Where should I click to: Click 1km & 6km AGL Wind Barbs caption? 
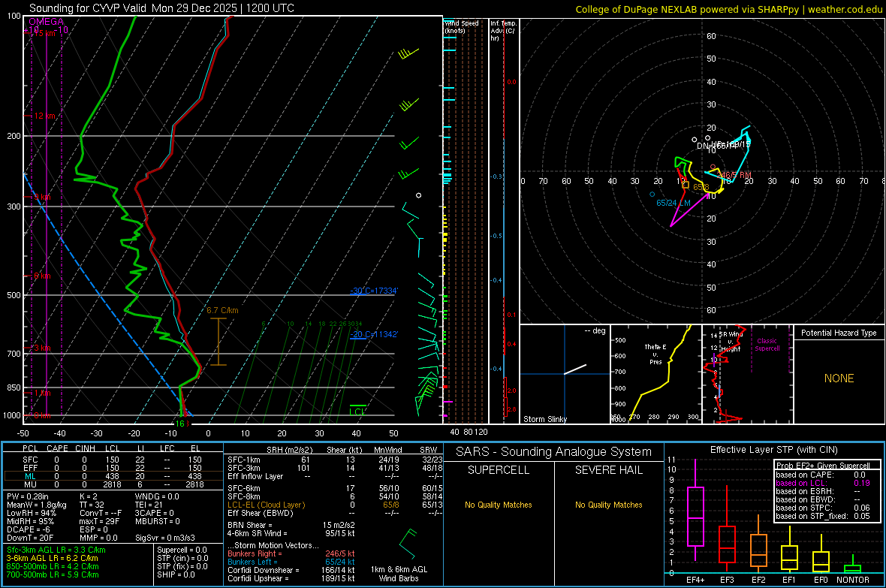click(x=399, y=574)
